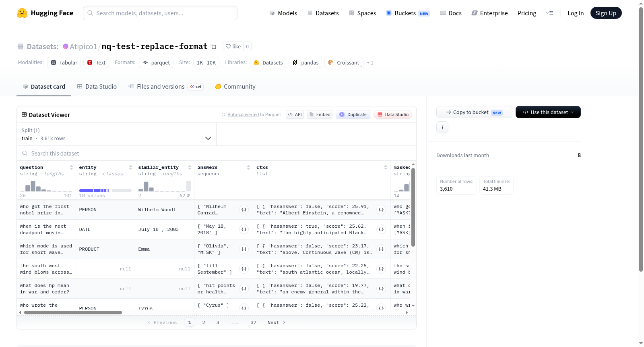Viewport: 644px width, 347px height.
Task: Open Data Studio button in viewer header
Action: [x=393, y=114]
